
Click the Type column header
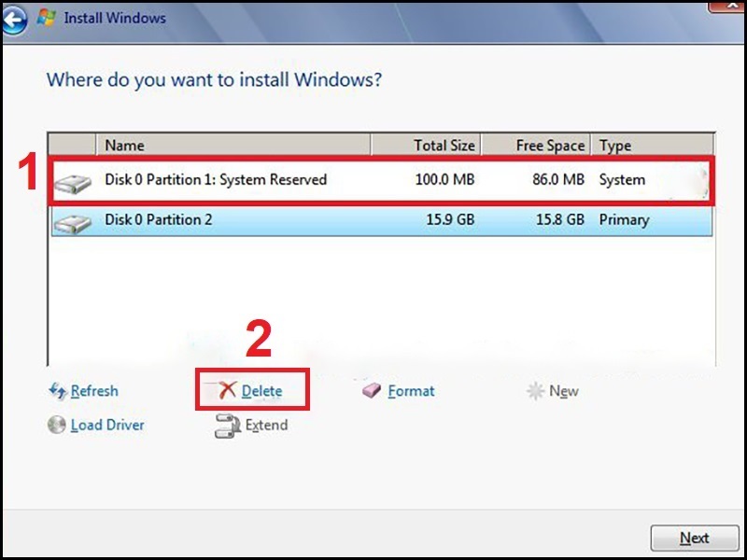point(654,145)
